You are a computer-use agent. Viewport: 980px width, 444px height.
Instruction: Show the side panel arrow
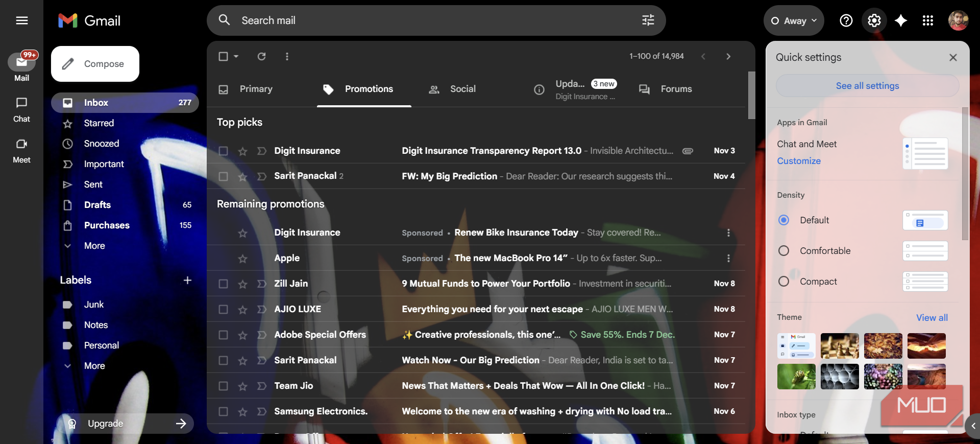[x=973, y=426]
